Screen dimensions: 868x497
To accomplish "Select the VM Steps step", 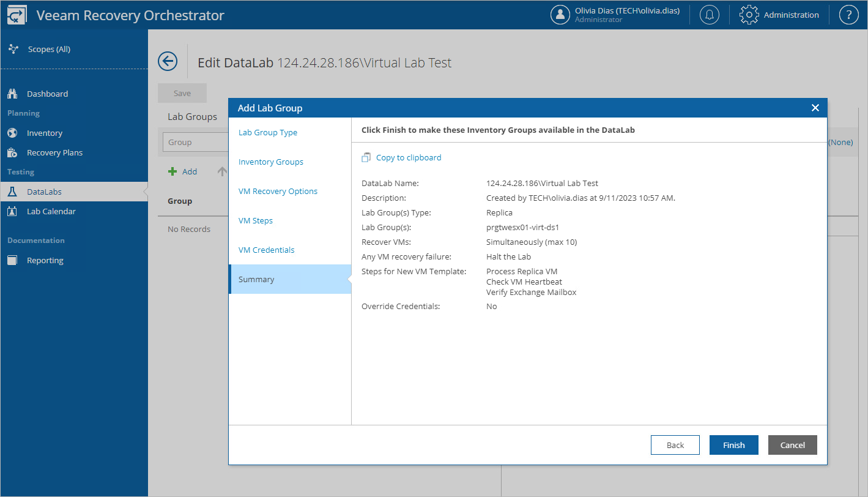I will point(256,220).
